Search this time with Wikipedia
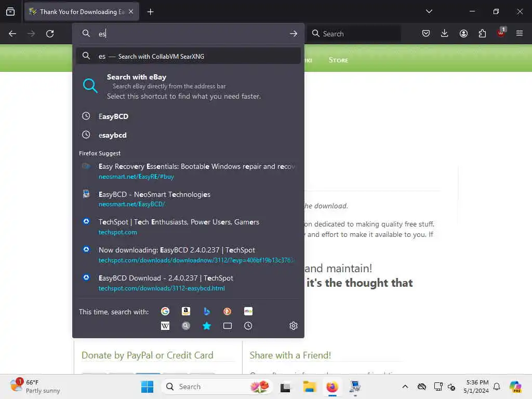The image size is (532, 399). pyautogui.click(x=165, y=326)
